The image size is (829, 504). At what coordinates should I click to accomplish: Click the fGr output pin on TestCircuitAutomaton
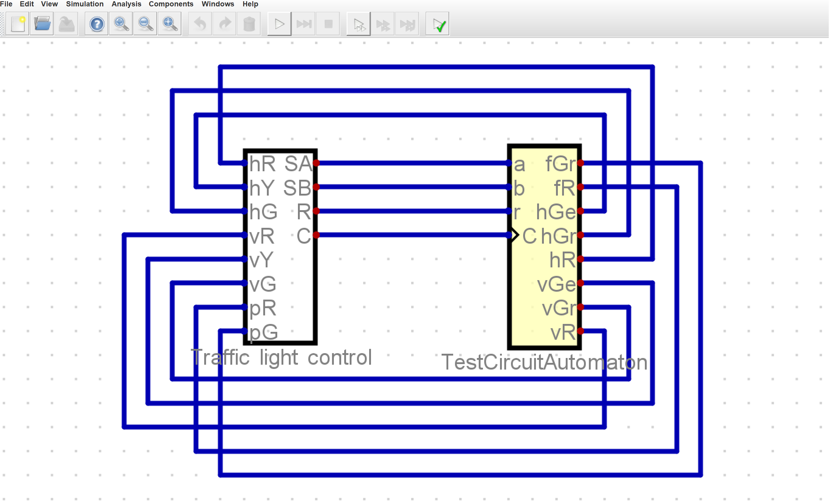[x=580, y=163]
